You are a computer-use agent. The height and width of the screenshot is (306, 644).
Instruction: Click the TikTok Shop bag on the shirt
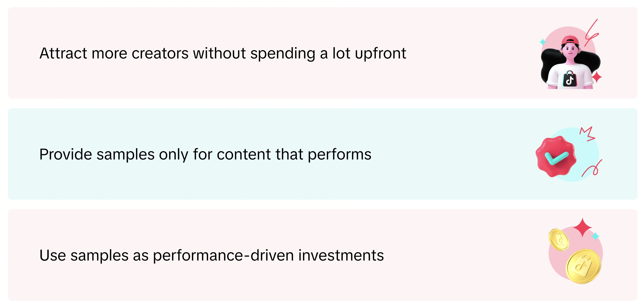coord(570,79)
